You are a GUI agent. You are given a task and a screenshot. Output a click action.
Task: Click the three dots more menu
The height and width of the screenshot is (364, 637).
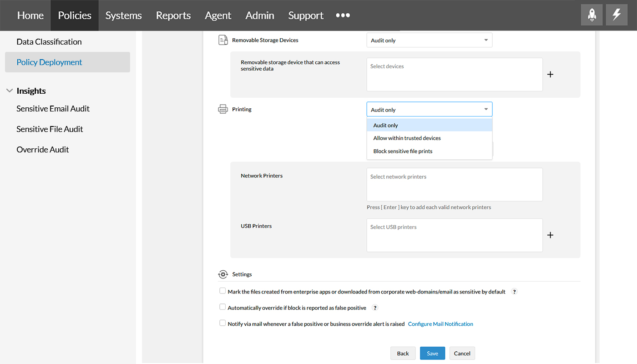(x=343, y=15)
